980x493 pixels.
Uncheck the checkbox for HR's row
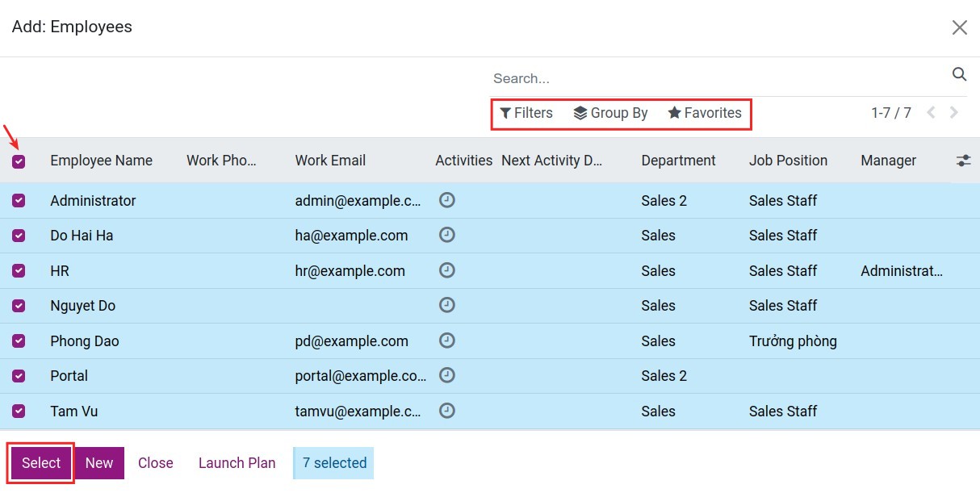pos(19,270)
